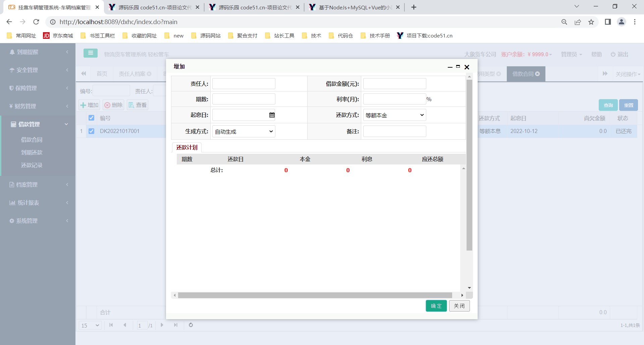
Task: Click 退出 logout link
Action: click(x=619, y=54)
